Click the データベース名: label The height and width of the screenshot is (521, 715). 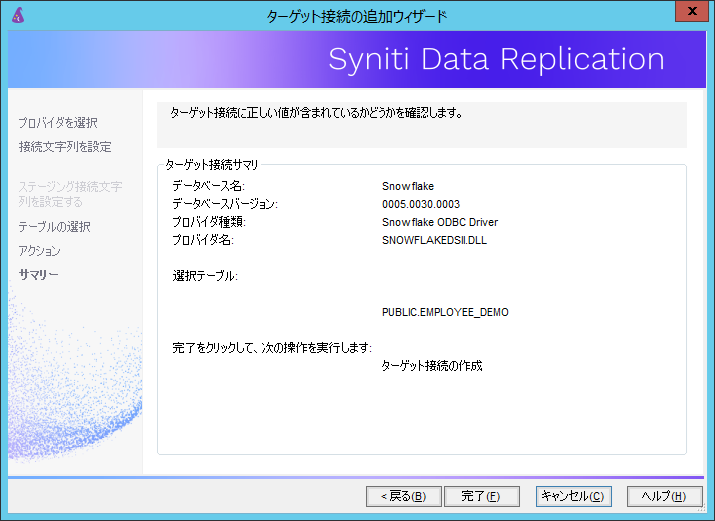208,186
